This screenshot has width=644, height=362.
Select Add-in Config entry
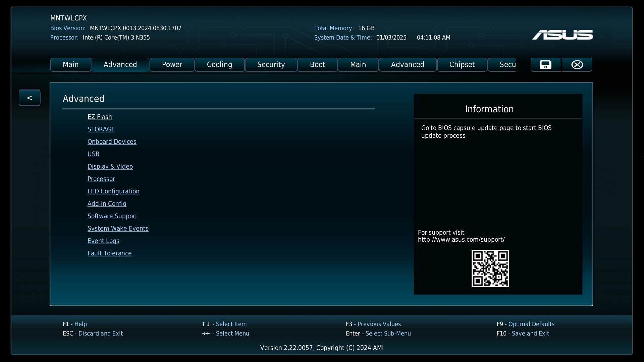pos(107,204)
